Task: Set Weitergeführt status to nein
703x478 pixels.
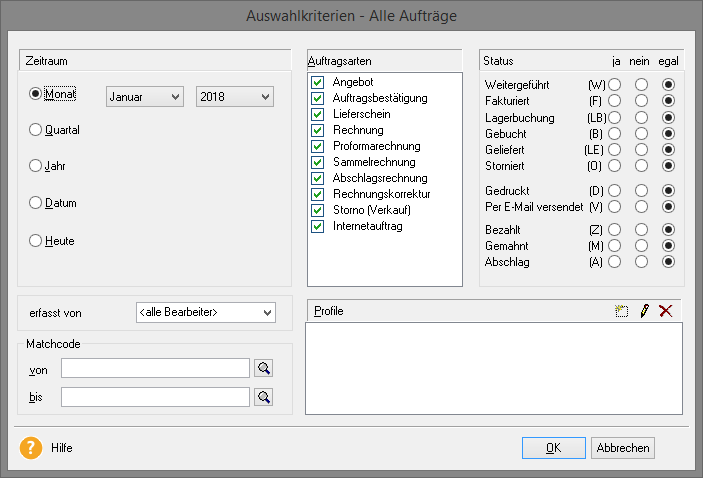Action: [641, 84]
